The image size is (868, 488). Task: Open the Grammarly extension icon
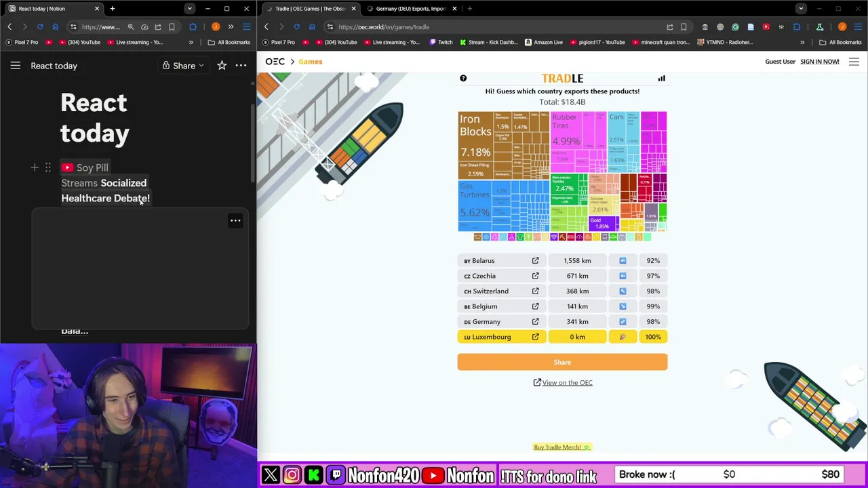pos(735,27)
